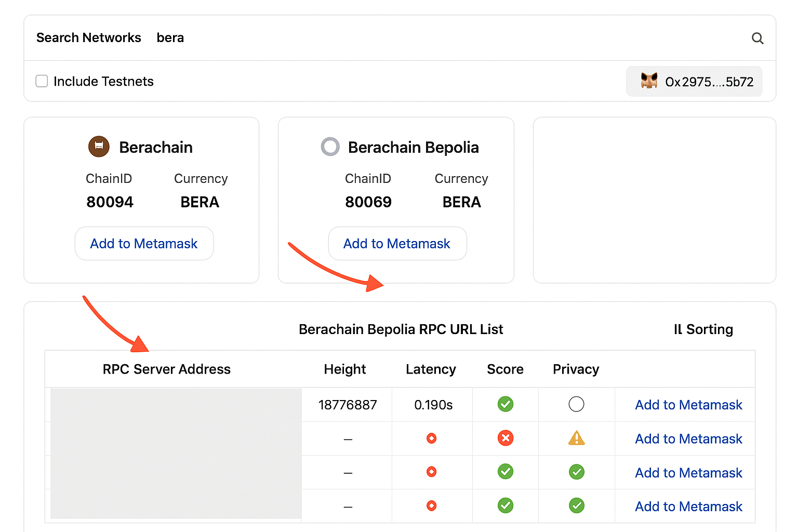Click the Berachain Bepolia RPC URL List heading

tap(401, 329)
